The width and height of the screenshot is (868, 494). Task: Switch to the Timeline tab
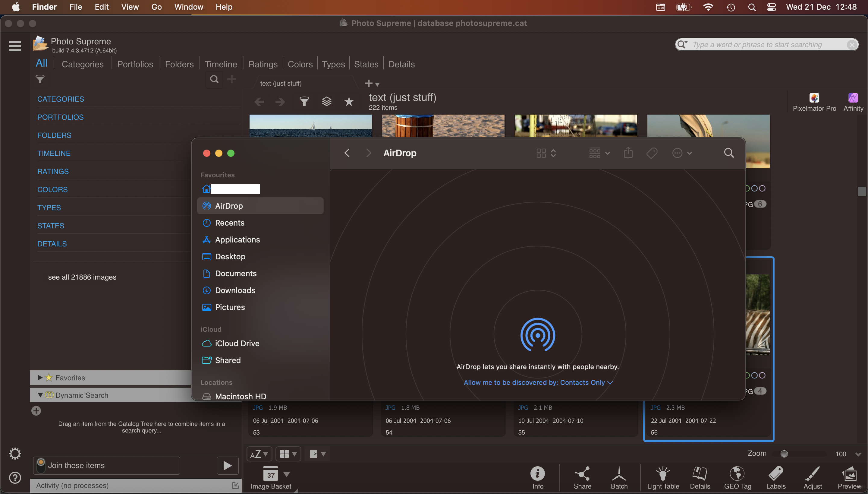pos(221,64)
